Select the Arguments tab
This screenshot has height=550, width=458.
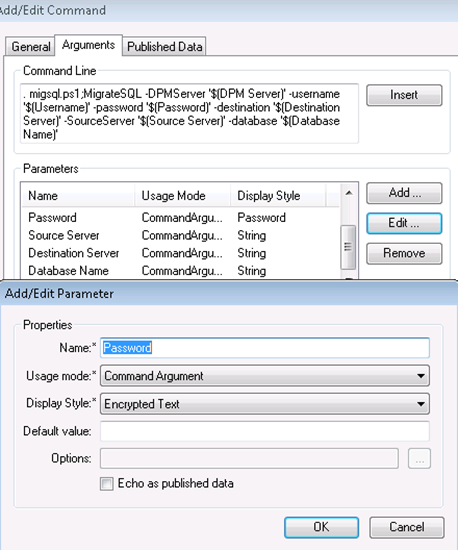point(88,45)
